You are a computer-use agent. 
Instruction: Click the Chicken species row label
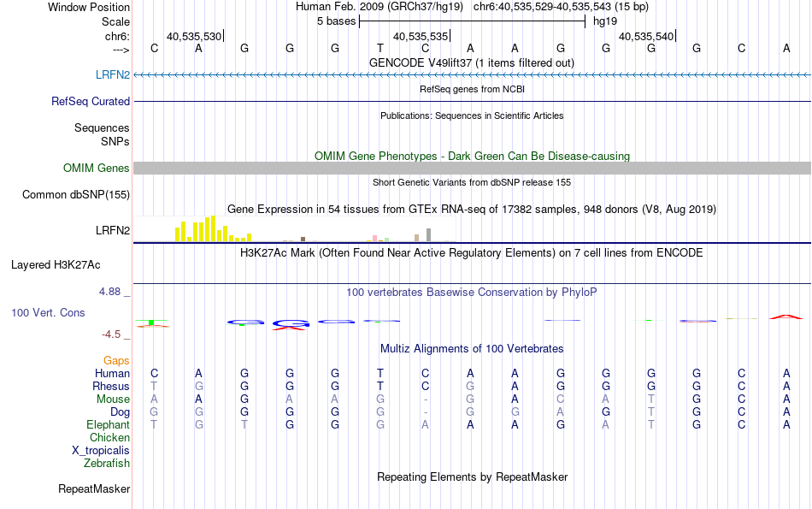[x=109, y=437]
